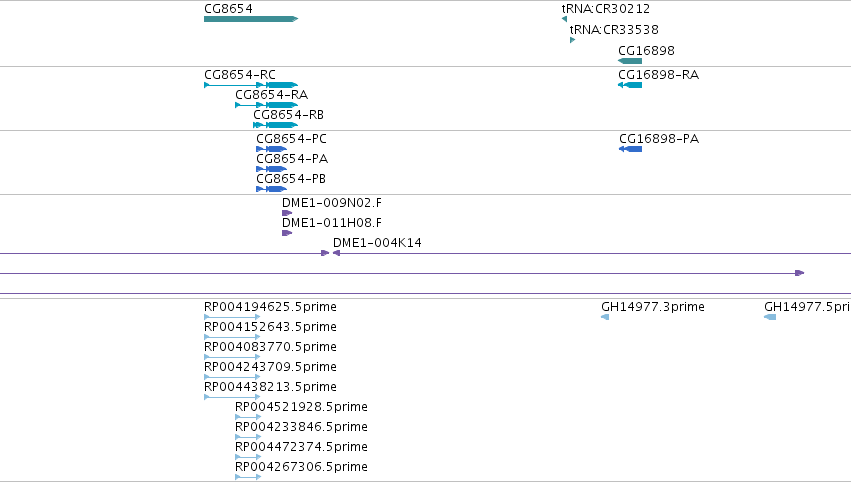Click the CG8654 gene label
This screenshot has width=851, height=482.
click(x=228, y=9)
